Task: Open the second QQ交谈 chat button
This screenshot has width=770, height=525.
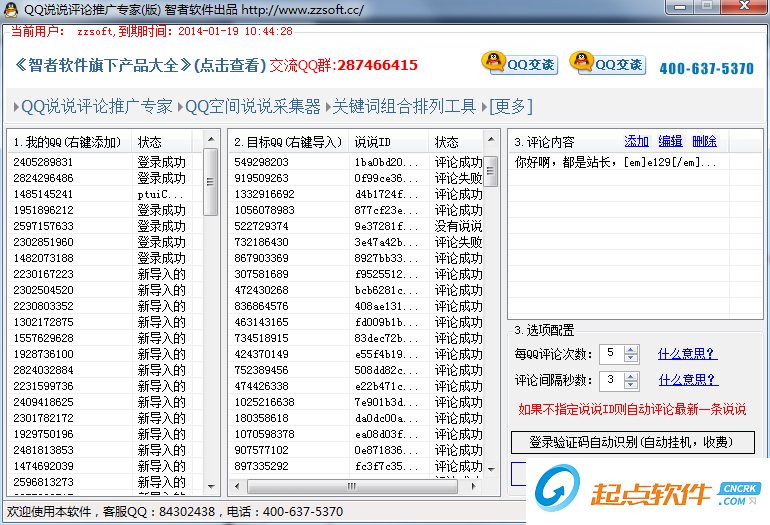Action: coord(608,63)
